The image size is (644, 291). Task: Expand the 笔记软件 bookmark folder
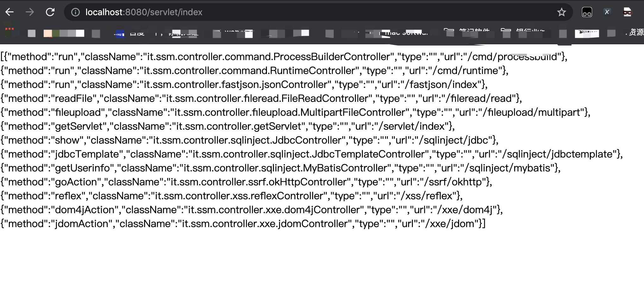[x=468, y=32]
